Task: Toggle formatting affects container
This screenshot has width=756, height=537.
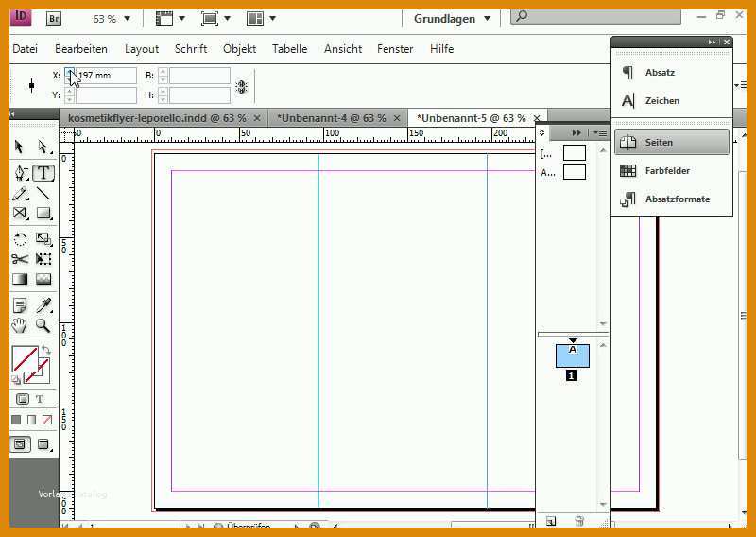Action: point(22,399)
